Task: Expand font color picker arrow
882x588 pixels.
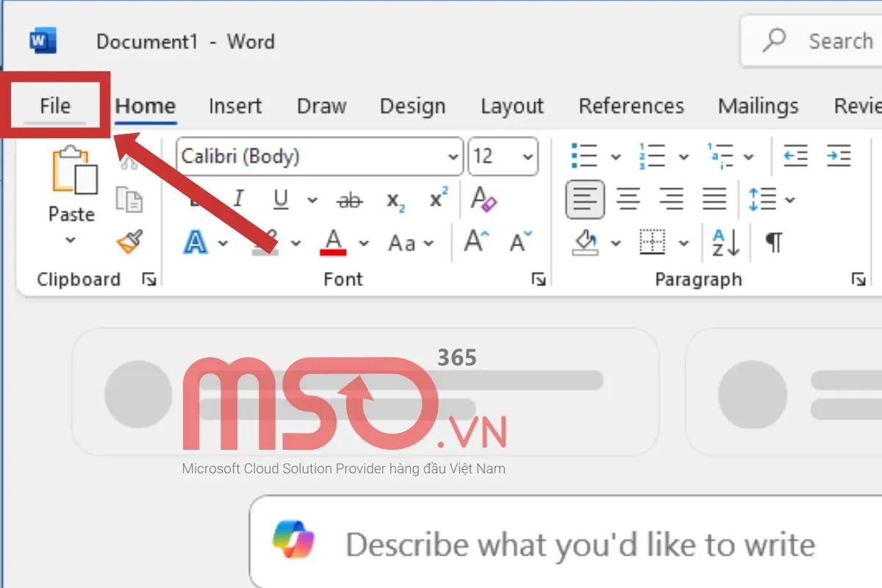Action: point(363,243)
